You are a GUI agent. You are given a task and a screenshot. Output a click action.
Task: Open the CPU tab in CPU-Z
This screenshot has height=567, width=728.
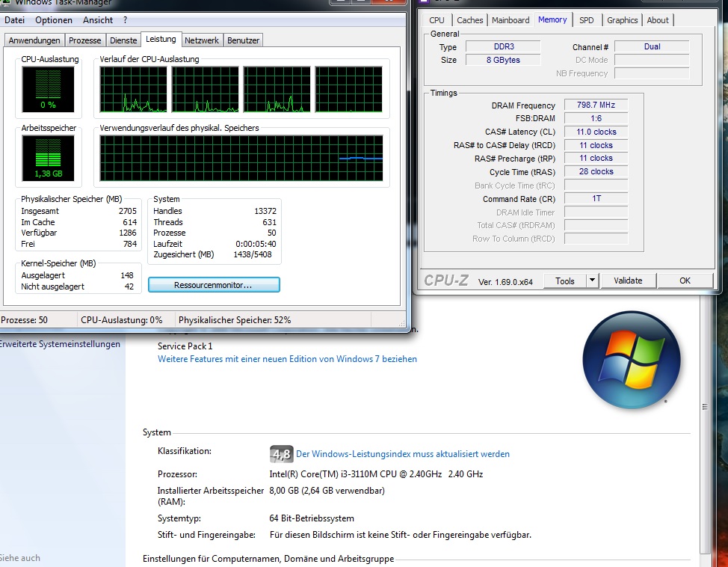point(437,20)
